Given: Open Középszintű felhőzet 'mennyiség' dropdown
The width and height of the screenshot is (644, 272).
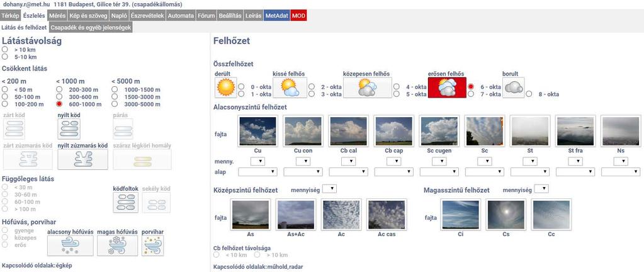Looking at the screenshot, I should [330, 189].
